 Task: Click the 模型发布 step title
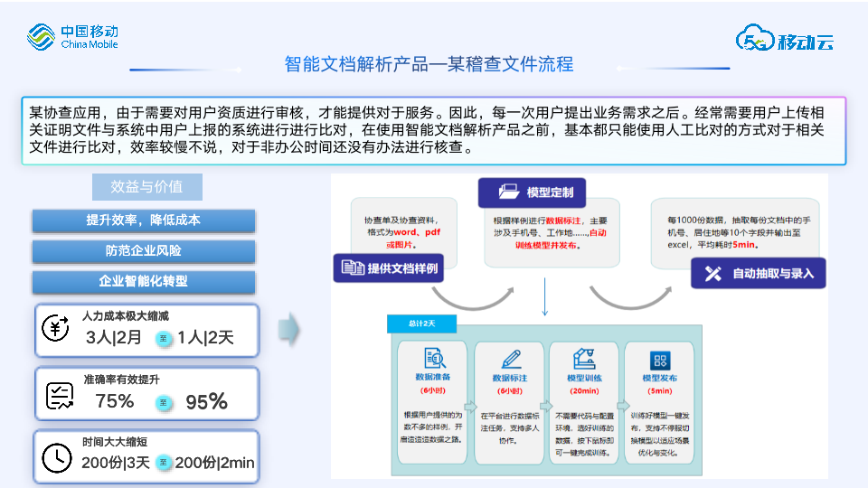[x=660, y=379]
